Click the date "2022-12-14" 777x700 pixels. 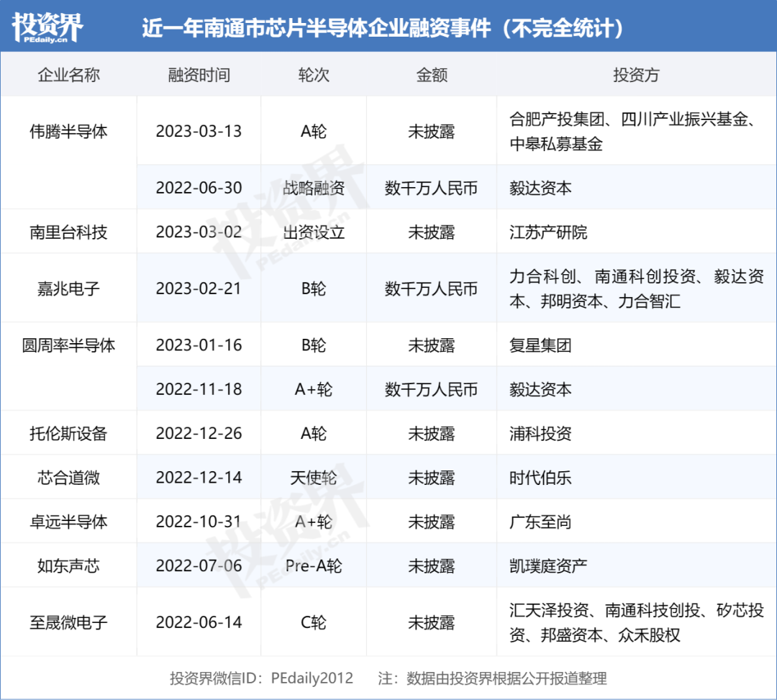(x=199, y=477)
